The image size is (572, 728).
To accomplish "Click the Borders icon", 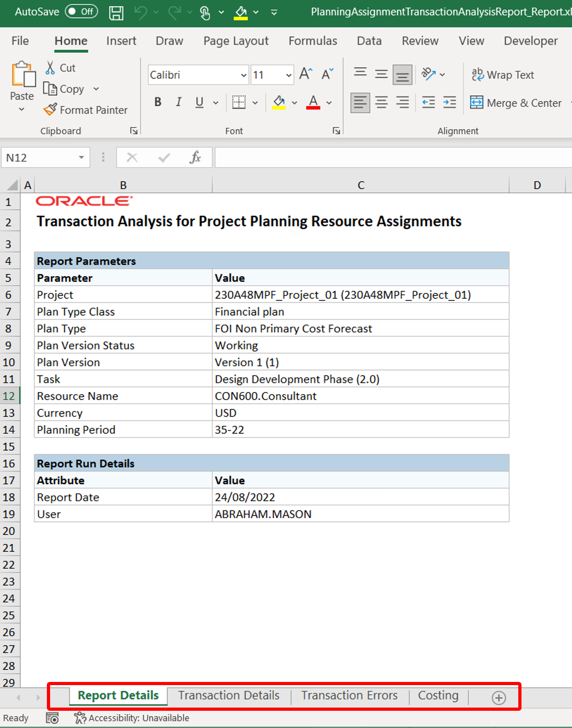I will pyautogui.click(x=239, y=103).
